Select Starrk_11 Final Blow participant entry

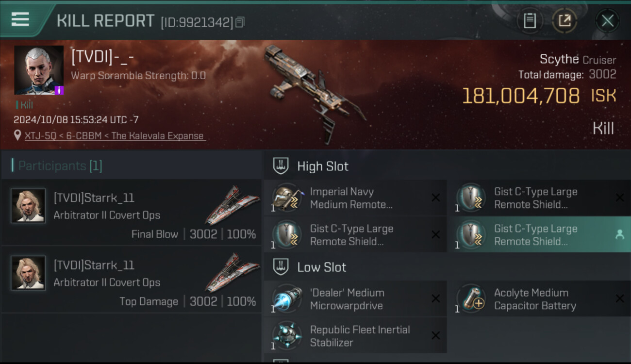(131, 213)
